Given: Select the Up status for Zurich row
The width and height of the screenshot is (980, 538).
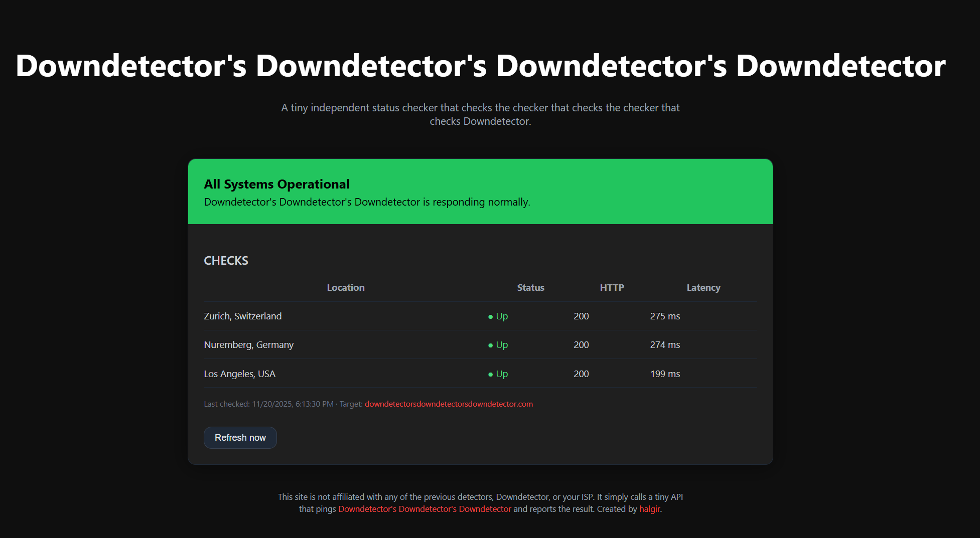Looking at the screenshot, I should pos(501,316).
